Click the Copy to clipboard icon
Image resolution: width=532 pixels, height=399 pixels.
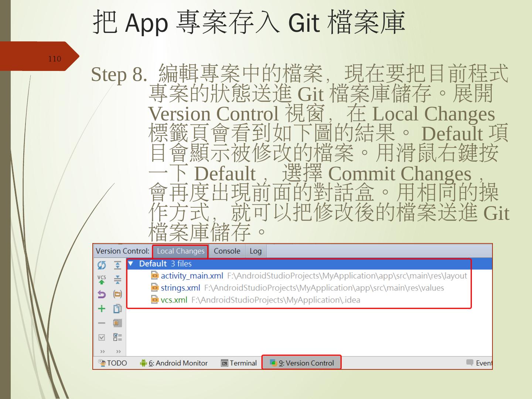[x=117, y=308]
